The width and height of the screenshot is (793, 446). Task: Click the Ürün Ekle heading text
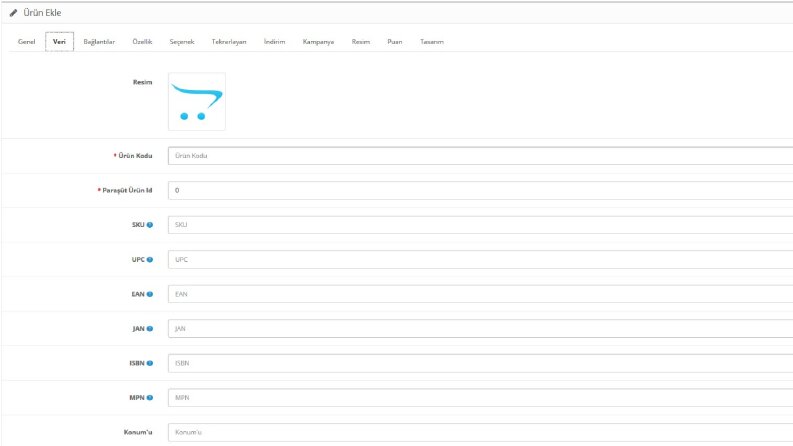point(42,13)
